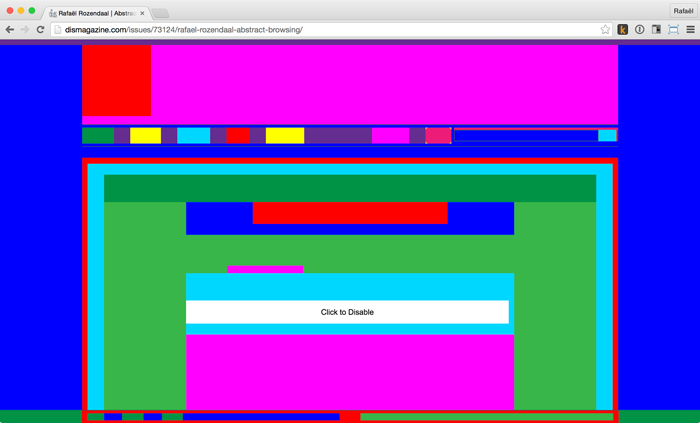Bookmark page with star icon
Screen dimensions: 700x423
click(605, 30)
